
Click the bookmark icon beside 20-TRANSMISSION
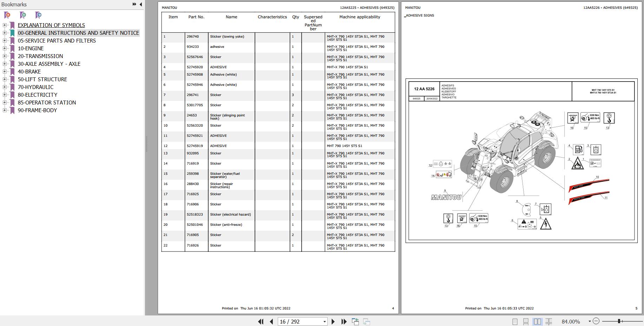[x=12, y=56]
